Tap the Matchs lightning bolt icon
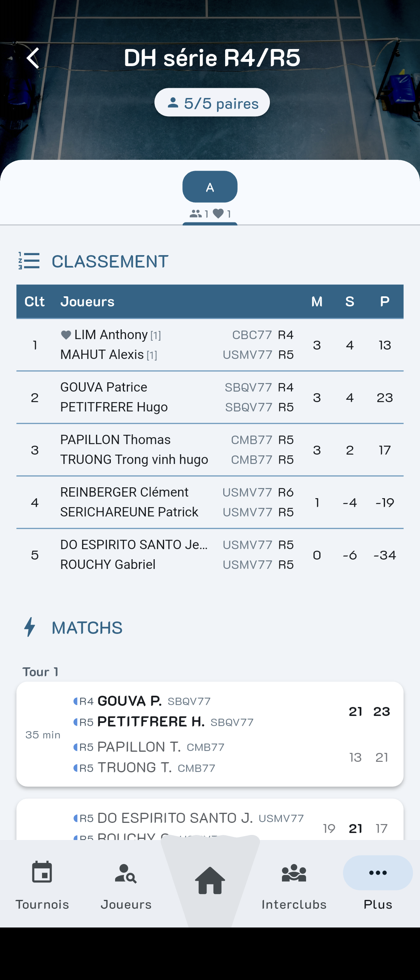The image size is (420, 980). (30, 627)
